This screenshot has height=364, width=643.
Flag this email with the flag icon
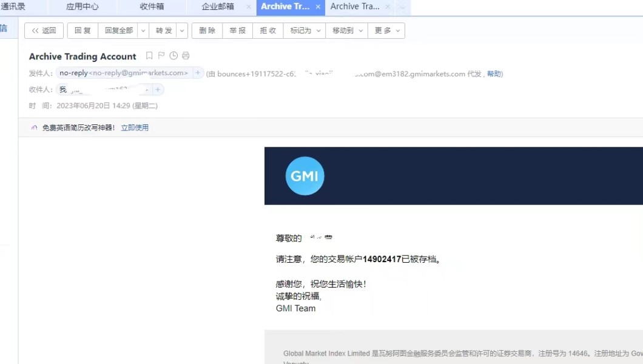161,56
